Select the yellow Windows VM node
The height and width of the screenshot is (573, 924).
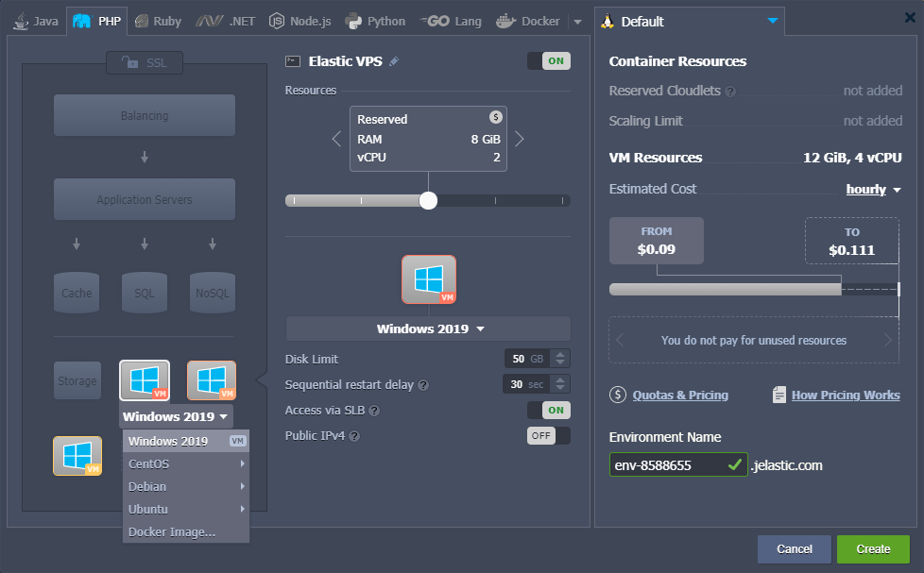77,456
